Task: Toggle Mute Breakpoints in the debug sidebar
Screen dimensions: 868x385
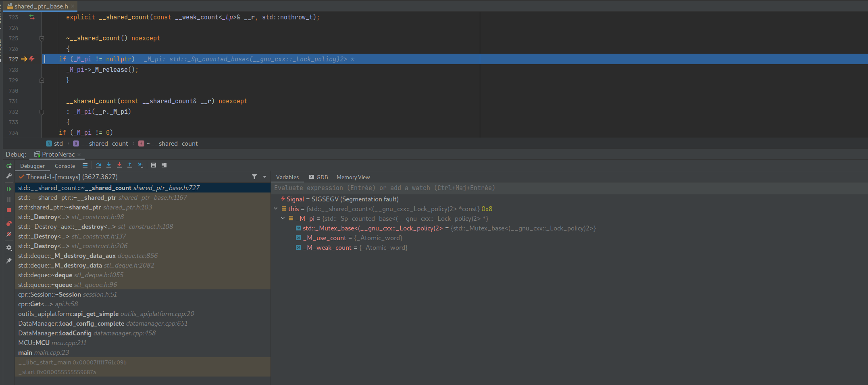Action: pos(9,234)
